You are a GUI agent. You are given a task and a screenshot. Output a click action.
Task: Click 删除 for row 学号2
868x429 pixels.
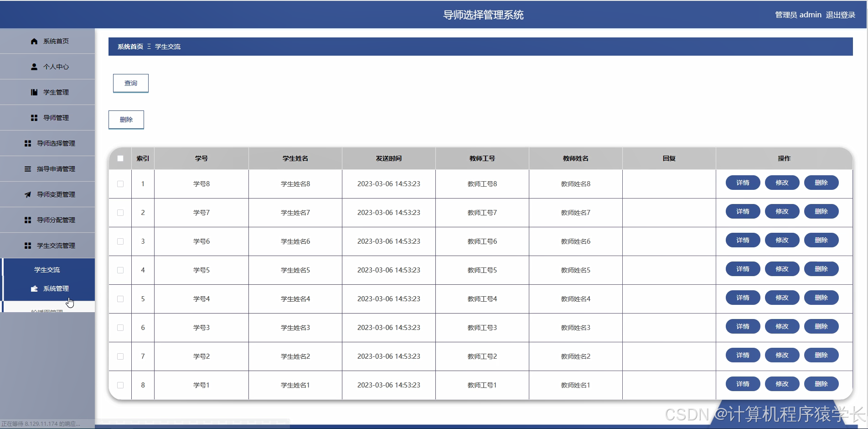821,355
